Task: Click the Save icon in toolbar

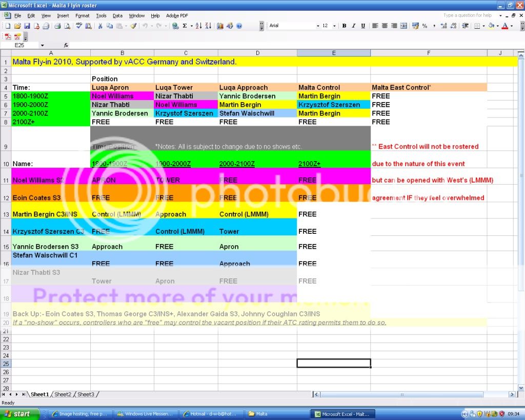Action: click(x=27, y=26)
